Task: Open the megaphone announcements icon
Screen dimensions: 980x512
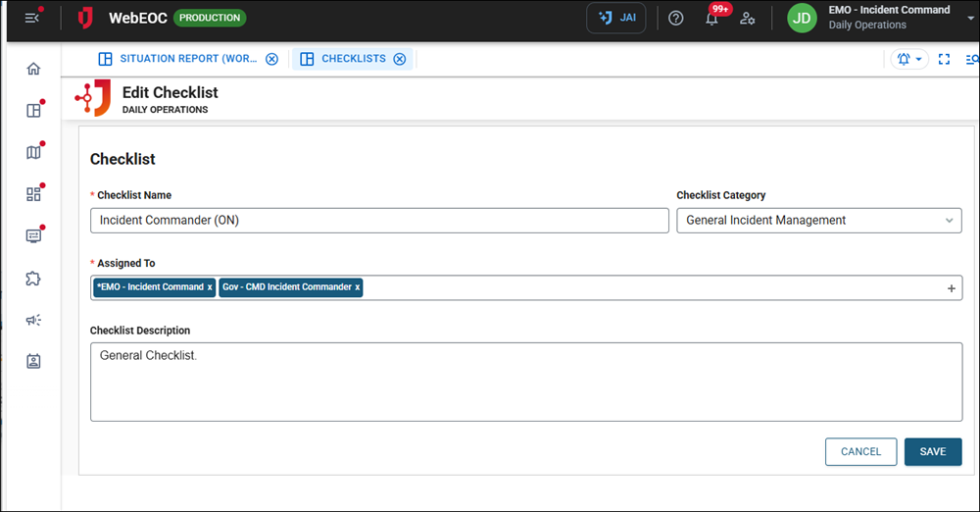Action: 33,320
